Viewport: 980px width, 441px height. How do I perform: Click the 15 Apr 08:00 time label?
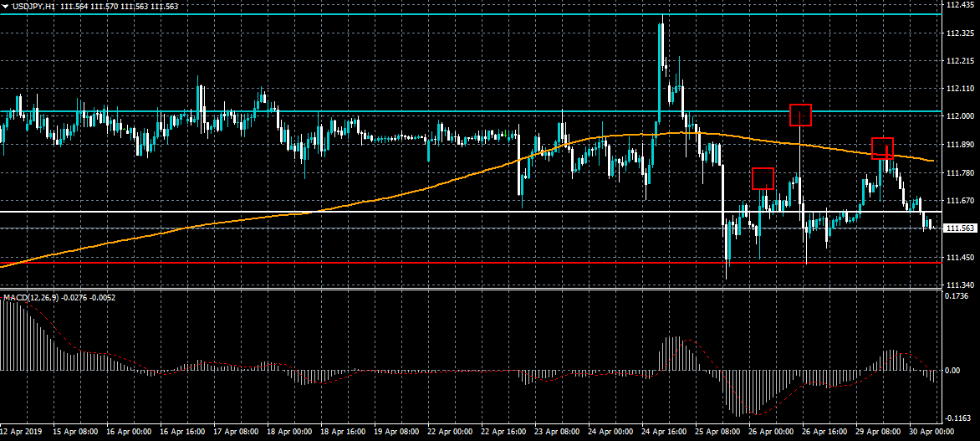pyautogui.click(x=74, y=432)
